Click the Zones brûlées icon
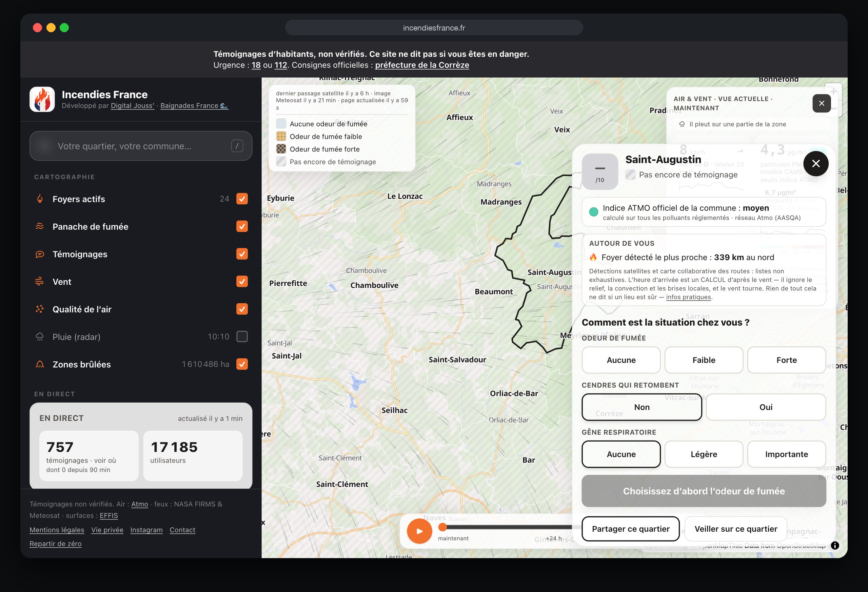The width and height of the screenshot is (868, 592). [x=40, y=364]
